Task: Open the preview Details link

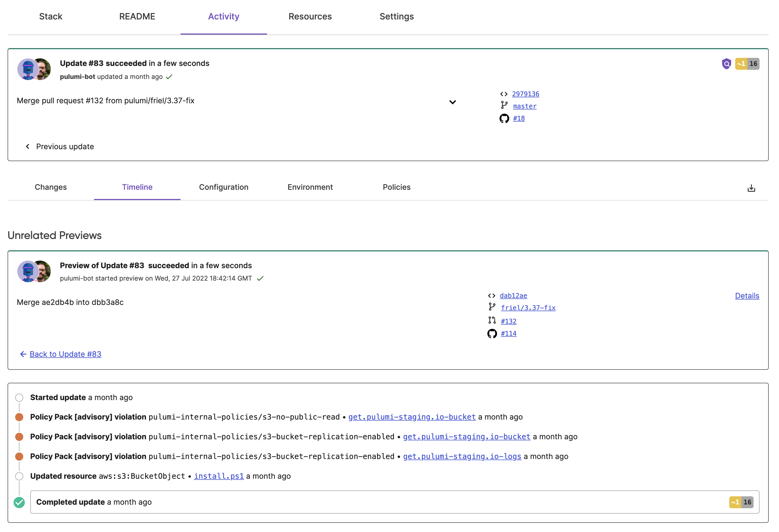Action: pyautogui.click(x=747, y=296)
